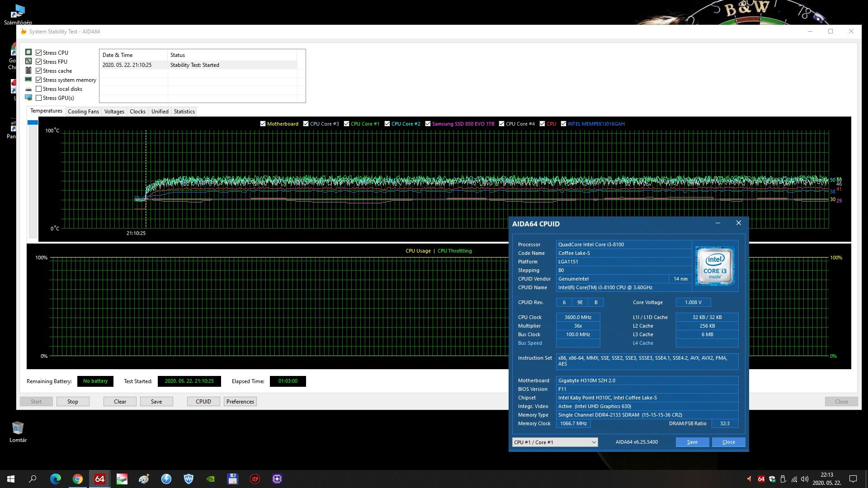Enable the Stress GPU(s) checkbox

(39, 98)
